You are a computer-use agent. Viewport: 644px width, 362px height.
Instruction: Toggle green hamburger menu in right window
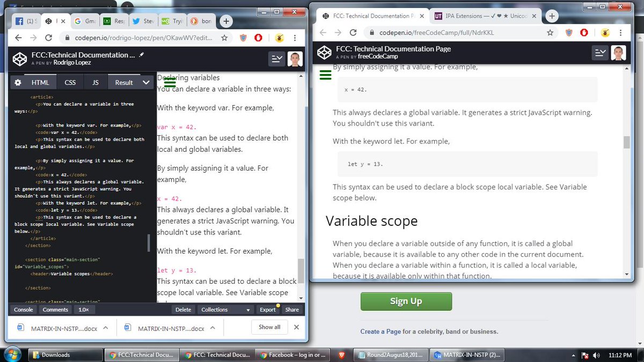click(325, 75)
